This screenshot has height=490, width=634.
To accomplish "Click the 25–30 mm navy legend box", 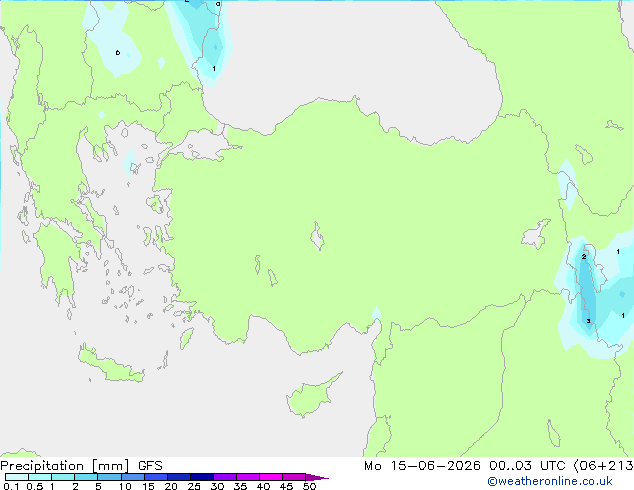I will coord(201,477).
